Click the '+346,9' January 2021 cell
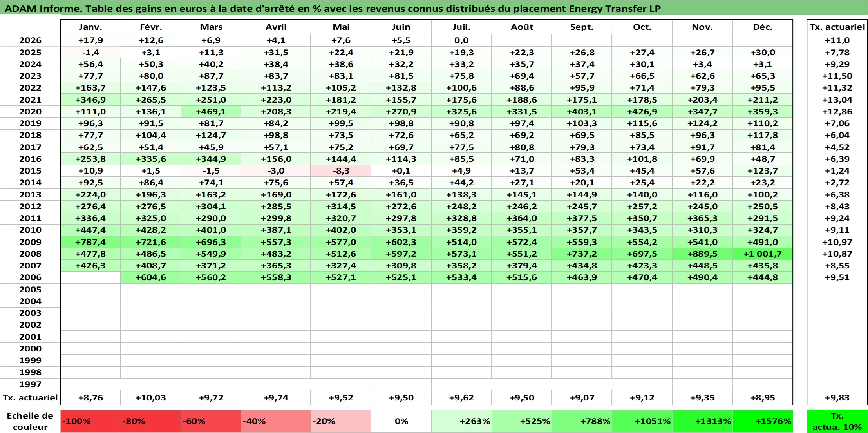This screenshot has height=433, width=868. coord(90,100)
